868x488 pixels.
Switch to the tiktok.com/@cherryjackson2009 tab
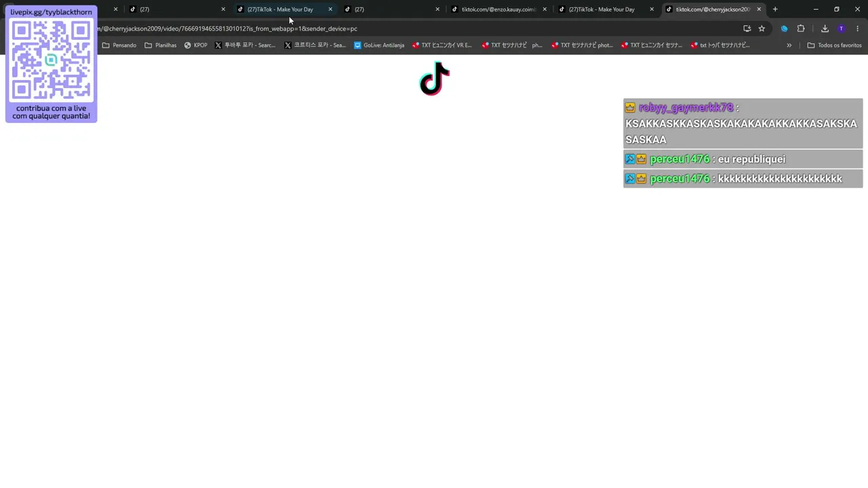[x=712, y=9]
